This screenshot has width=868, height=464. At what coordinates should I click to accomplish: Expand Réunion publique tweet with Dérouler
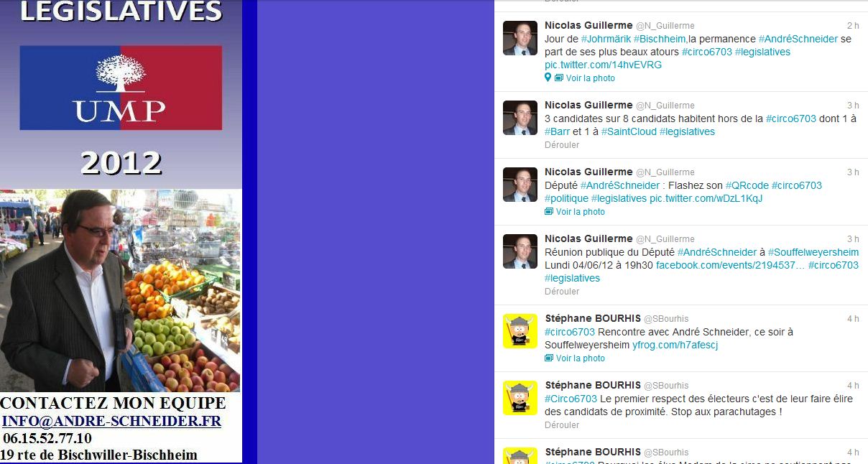click(x=562, y=292)
